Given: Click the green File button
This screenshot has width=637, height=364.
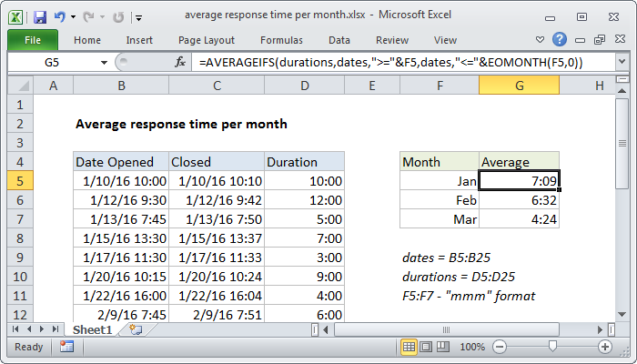Looking at the screenshot, I should pos(33,40).
